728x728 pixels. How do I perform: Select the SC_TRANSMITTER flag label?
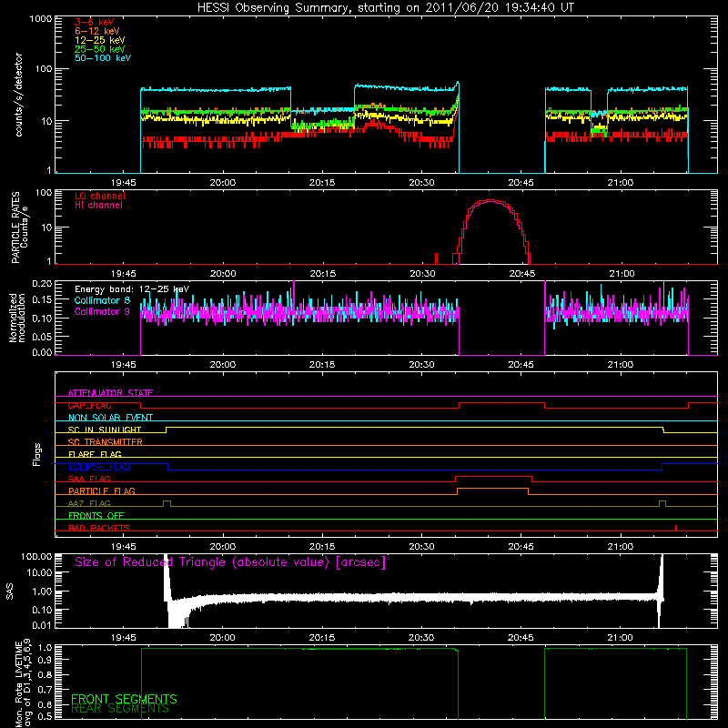click(x=106, y=442)
